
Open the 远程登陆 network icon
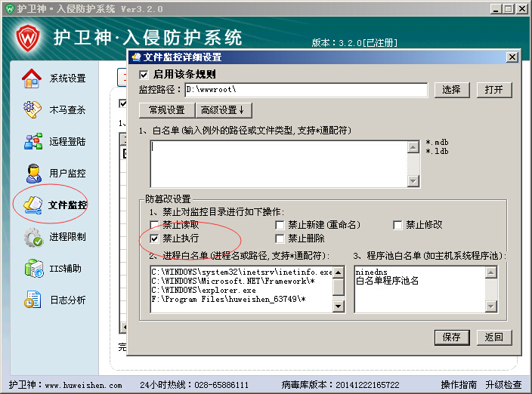33,141
